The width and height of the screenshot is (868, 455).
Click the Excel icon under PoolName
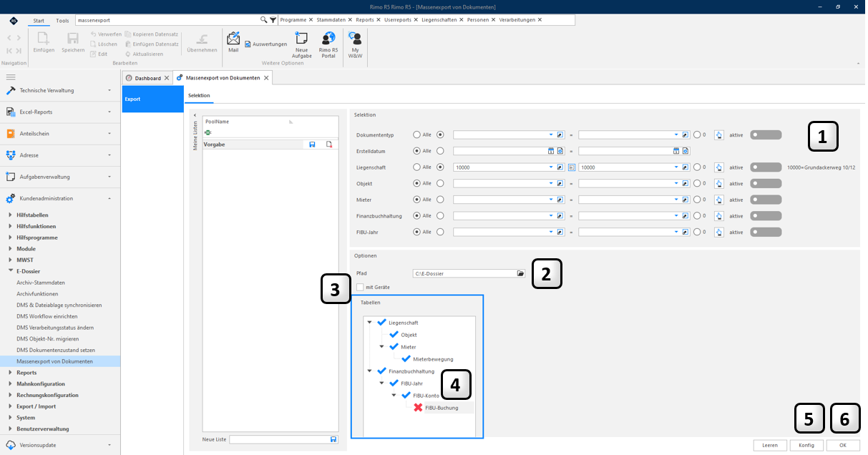coord(208,132)
